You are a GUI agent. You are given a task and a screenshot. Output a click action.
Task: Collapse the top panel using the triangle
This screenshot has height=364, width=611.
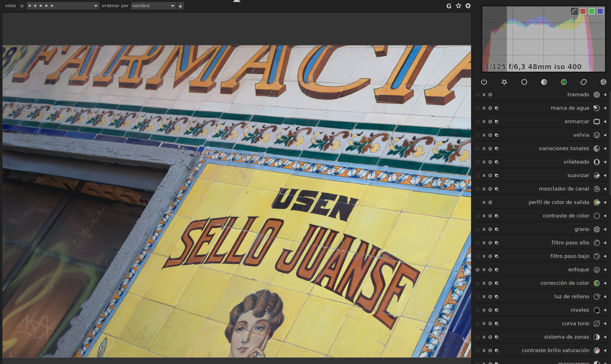237,1
